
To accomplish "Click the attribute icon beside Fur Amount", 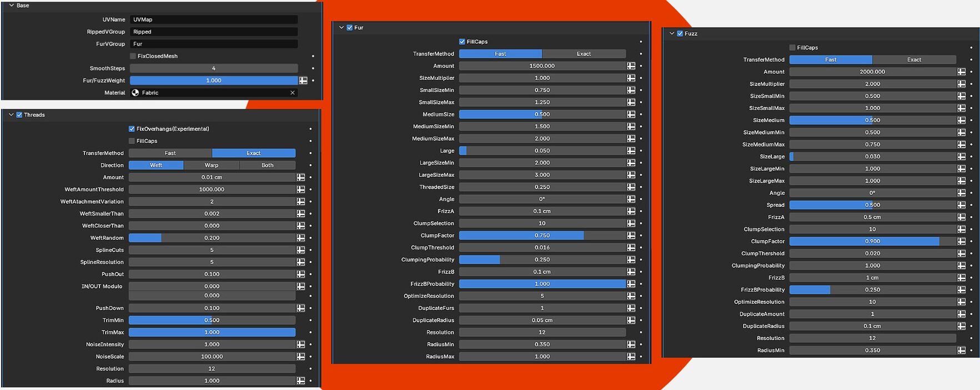I will click(631, 66).
